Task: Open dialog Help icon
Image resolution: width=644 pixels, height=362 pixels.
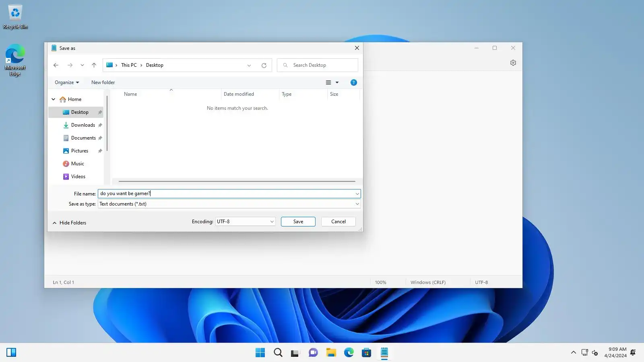Action: click(x=354, y=82)
